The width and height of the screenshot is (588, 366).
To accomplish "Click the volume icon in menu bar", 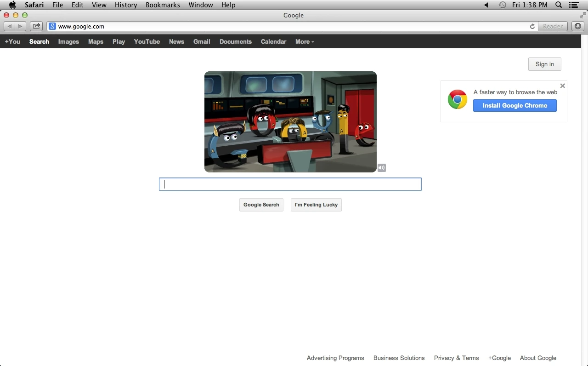I will [486, 5].
